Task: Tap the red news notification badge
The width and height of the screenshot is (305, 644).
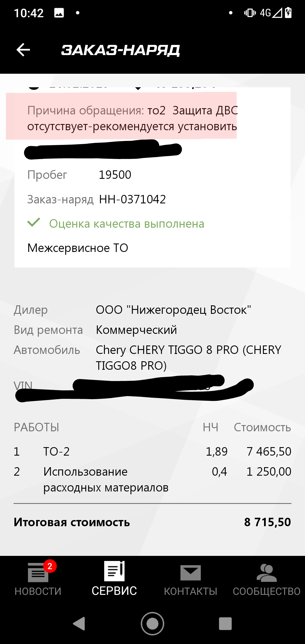Action: point(50,566)
